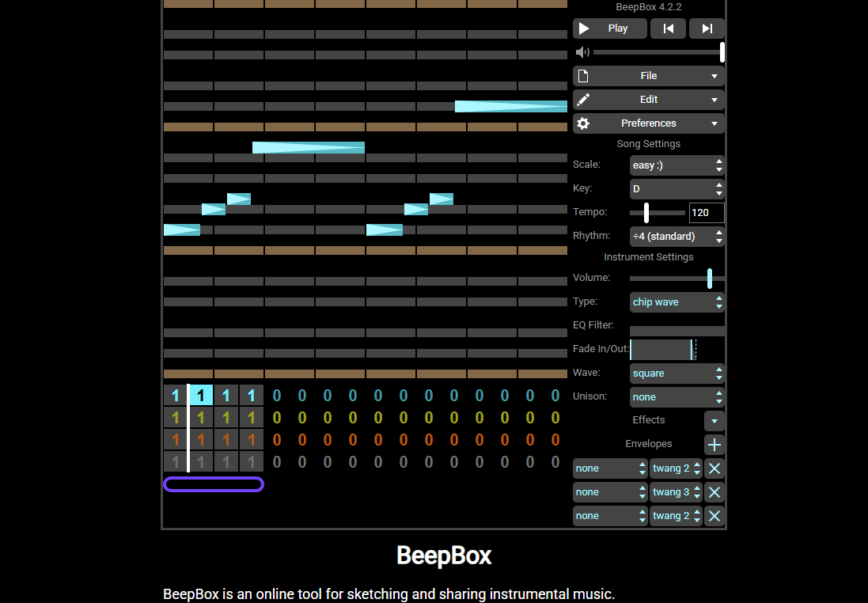Click the tempo value field showing 120
Viewport: 868px width, 603px height.
(x=706, y=212)
